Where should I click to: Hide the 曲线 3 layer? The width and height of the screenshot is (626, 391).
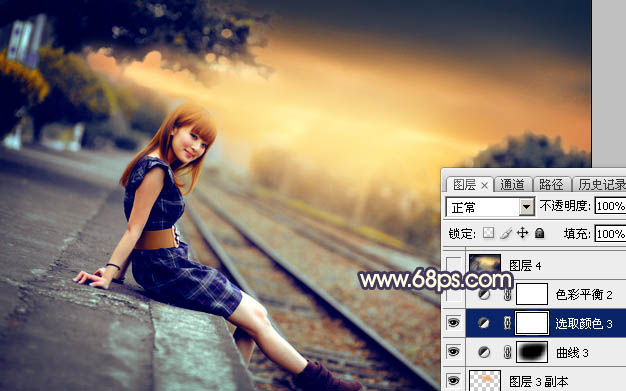454,352
